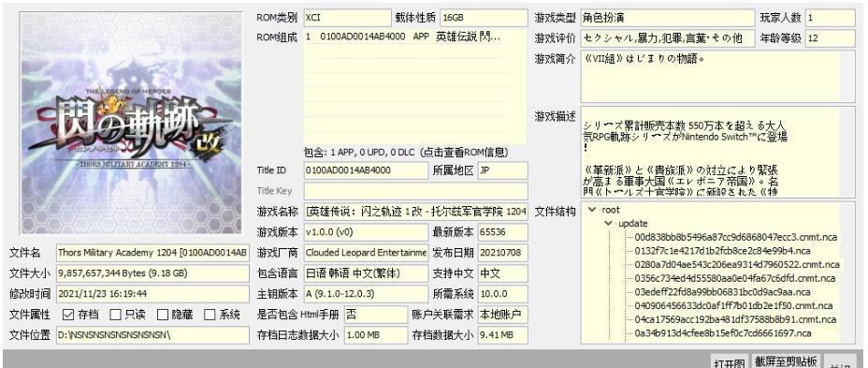Select file 0a34b913d4cfee8b15ef0c7cd6661697.nca
The width and height of the screenshot is (868, 368).
coord(723,333)
